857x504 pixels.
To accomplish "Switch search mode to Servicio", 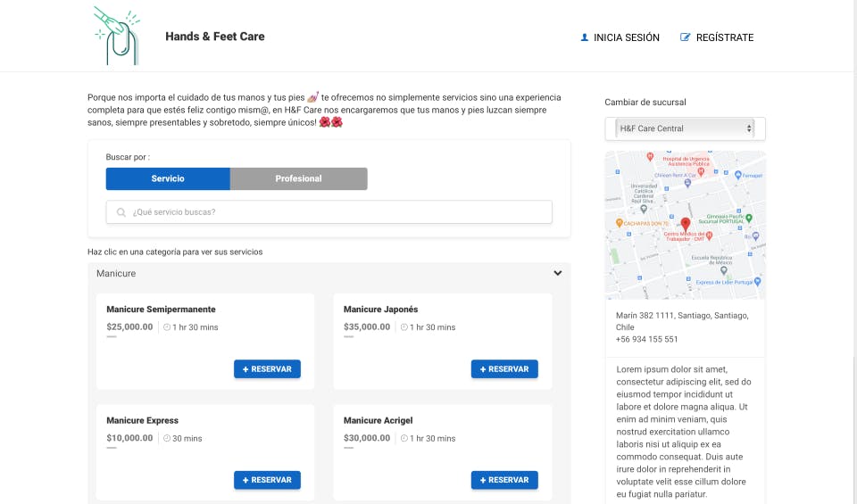I will point(168,178).
